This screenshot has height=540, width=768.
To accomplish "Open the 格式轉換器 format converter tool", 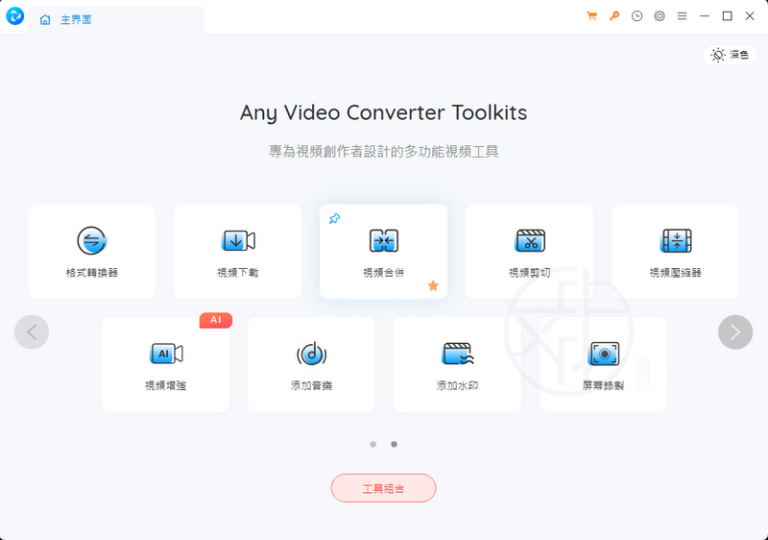I will 92,251.
